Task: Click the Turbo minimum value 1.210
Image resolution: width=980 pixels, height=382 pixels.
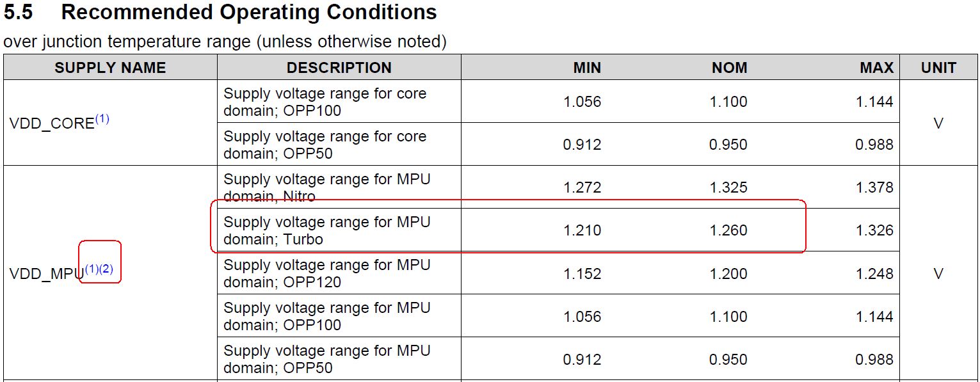Action: click(582, 230)
